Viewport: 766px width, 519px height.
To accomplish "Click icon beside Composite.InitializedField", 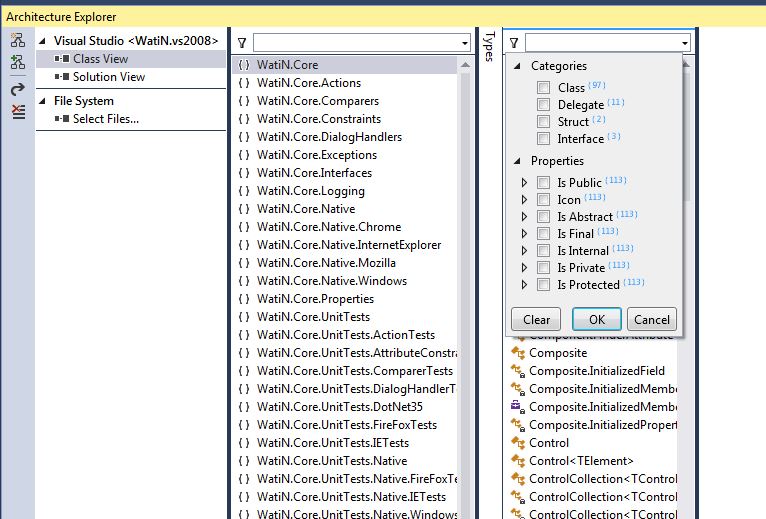I will pos(518,371).
